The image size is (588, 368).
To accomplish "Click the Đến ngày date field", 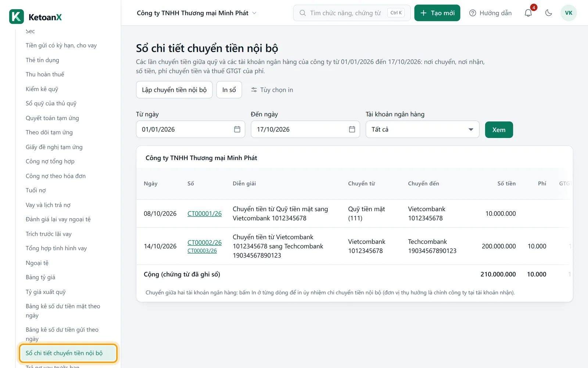I will click(305, 129).
